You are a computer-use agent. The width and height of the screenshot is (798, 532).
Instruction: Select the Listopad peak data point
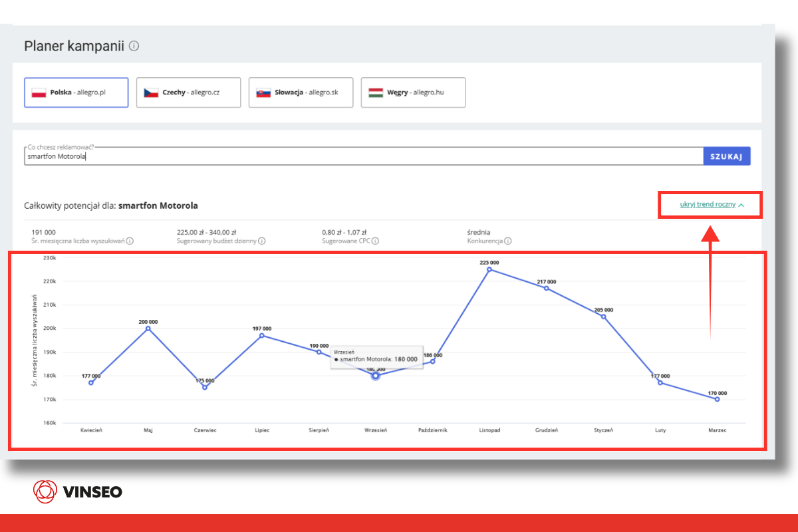coord(489,269)
